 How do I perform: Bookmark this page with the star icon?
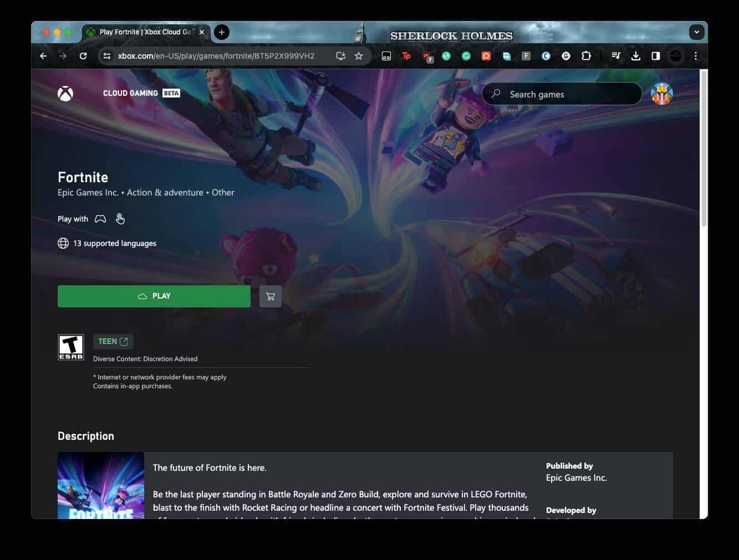(359, 56)
